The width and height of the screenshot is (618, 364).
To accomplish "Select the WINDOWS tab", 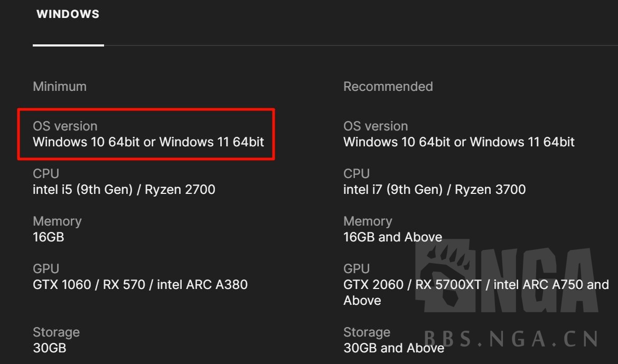I will (x=68, y=14).
